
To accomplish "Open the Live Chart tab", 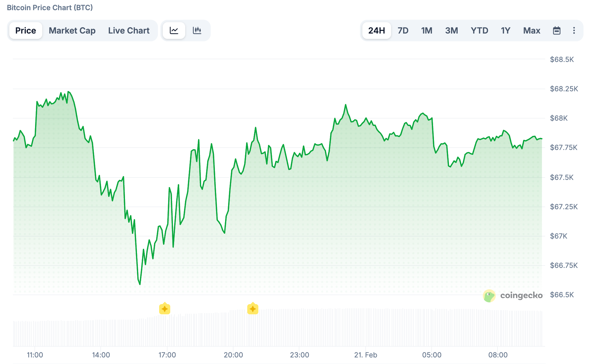I will (x=129, y=31).
